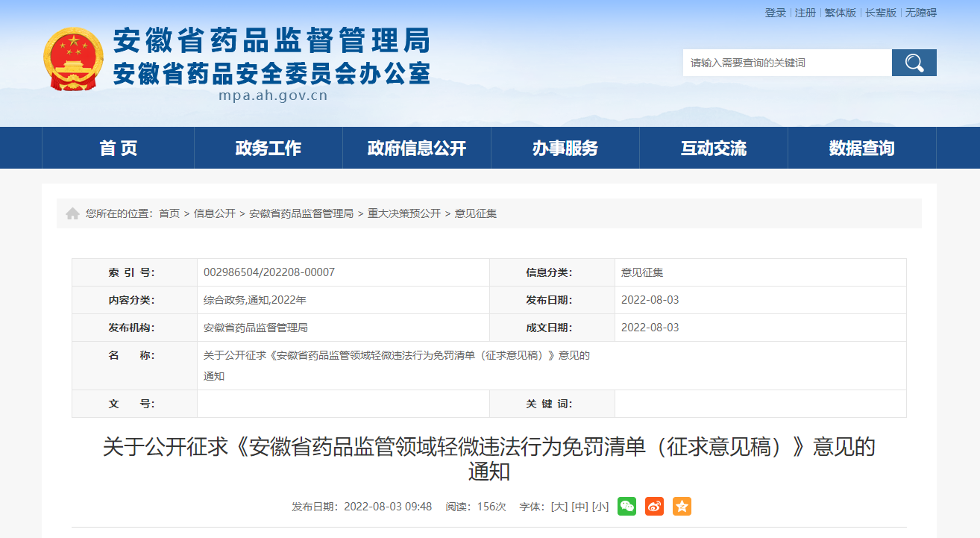Share article via Weibo icon
980x538 pixels.
[654, 506]
